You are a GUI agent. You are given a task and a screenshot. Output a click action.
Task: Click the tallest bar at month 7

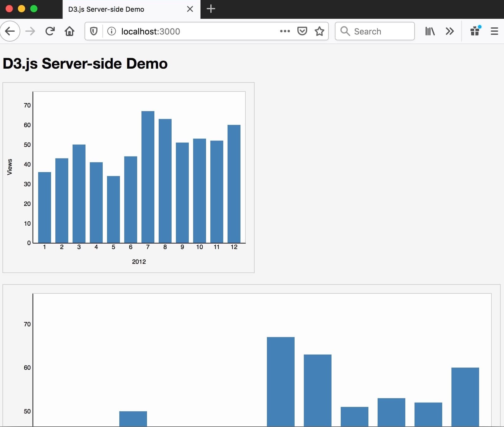(148, 177)
